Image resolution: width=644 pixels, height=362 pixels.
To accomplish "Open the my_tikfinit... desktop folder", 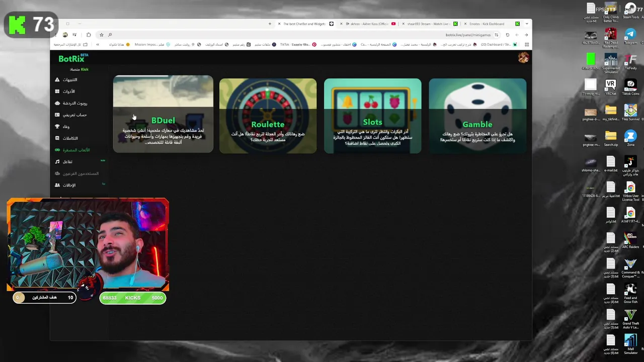I will [x=611, y=113].
